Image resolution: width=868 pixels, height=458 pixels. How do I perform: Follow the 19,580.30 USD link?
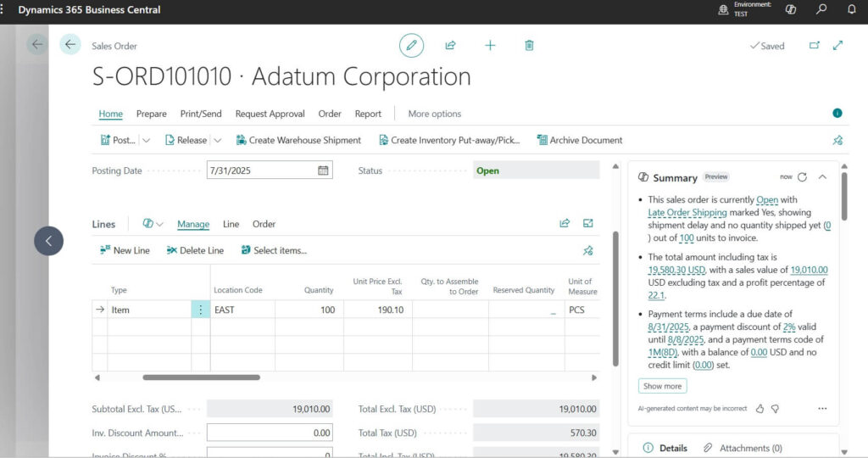(x=676, y=271)
